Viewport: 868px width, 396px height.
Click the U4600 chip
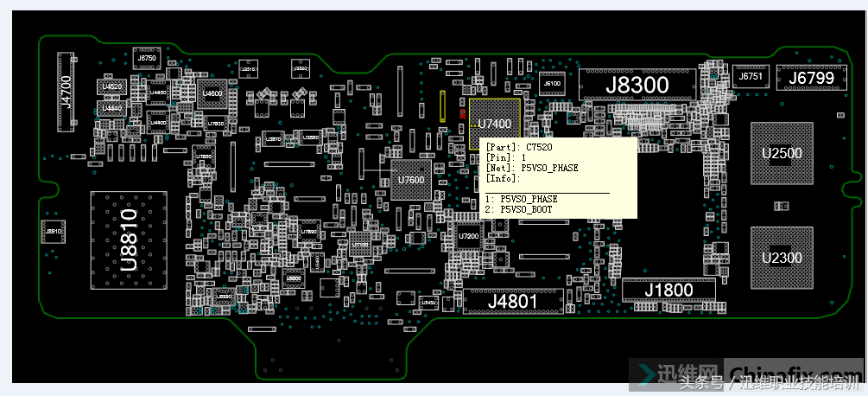212,93
